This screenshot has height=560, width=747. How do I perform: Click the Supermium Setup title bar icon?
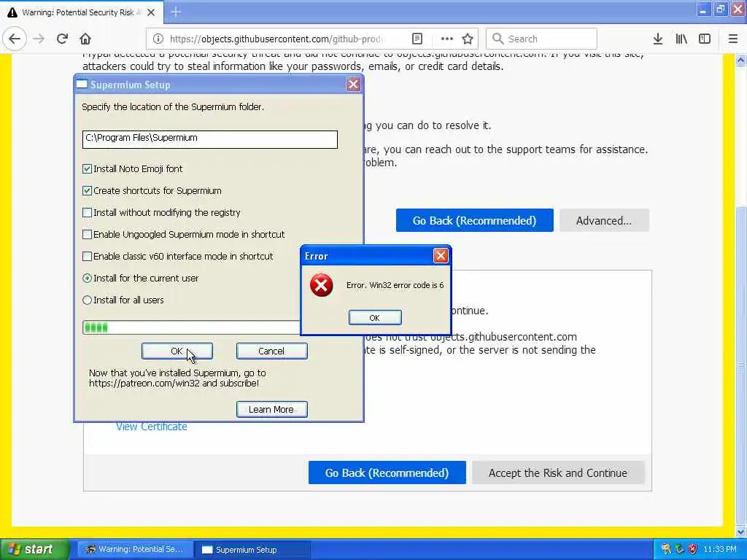coord(82,85)
